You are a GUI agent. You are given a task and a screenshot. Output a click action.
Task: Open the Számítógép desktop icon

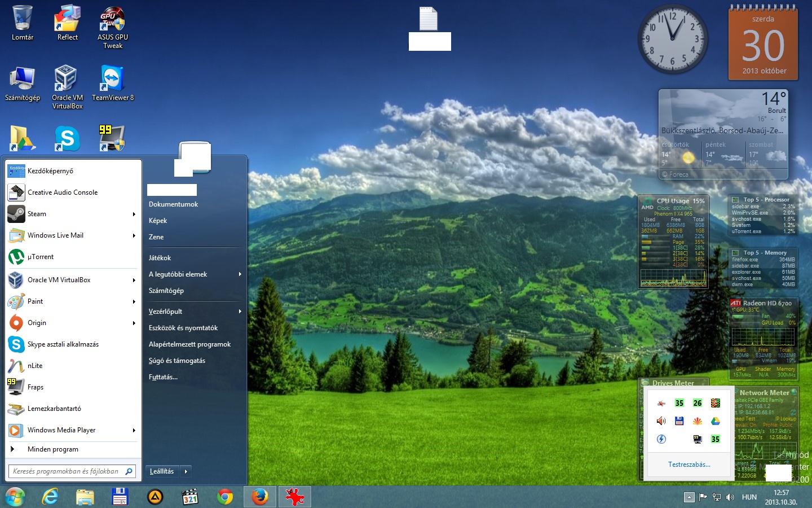pyautogui.click(x=23, y=84)
